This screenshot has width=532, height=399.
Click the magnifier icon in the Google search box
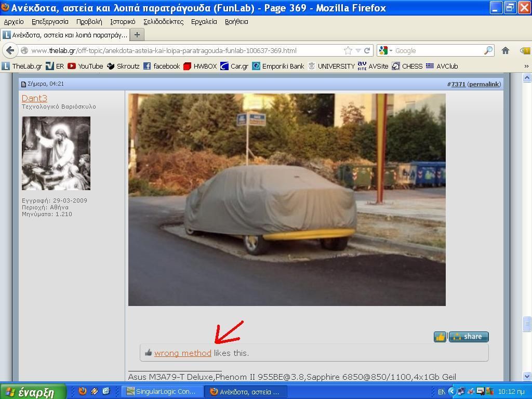coord(488,50)
